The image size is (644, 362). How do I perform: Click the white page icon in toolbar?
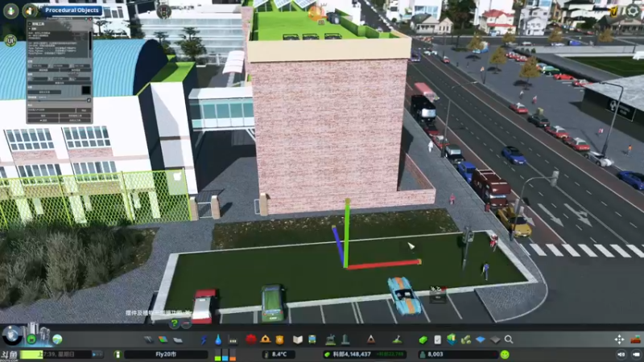(x=437, y=339)
